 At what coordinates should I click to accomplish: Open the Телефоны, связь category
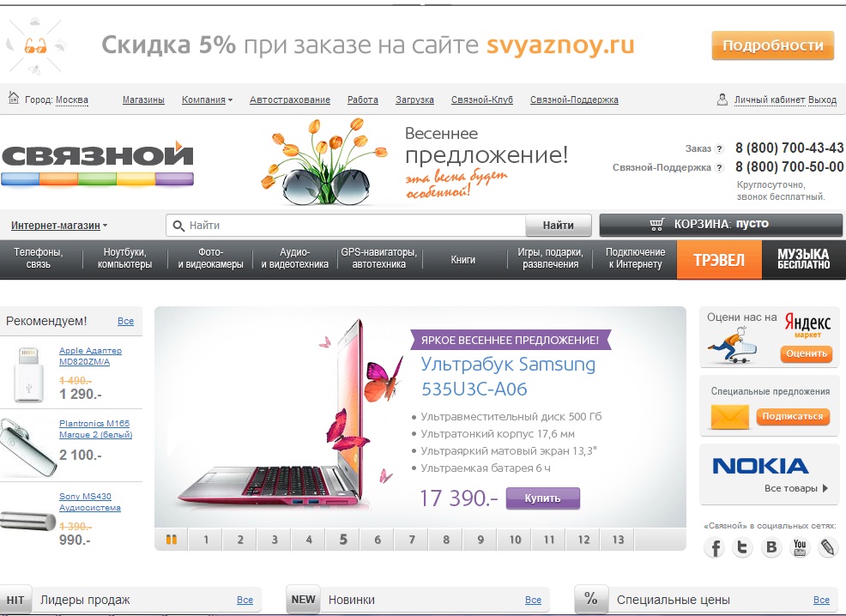pos(39,258)
